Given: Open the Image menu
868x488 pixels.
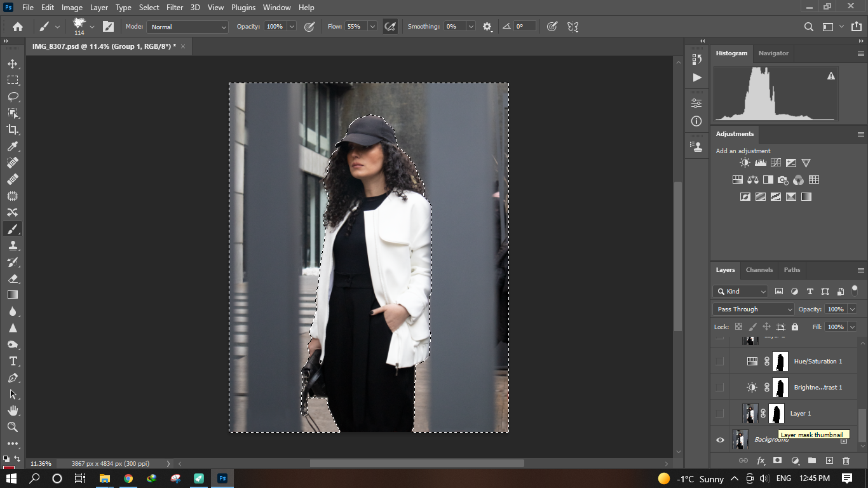Looking at the screenshot, I should tap(72, 8).
